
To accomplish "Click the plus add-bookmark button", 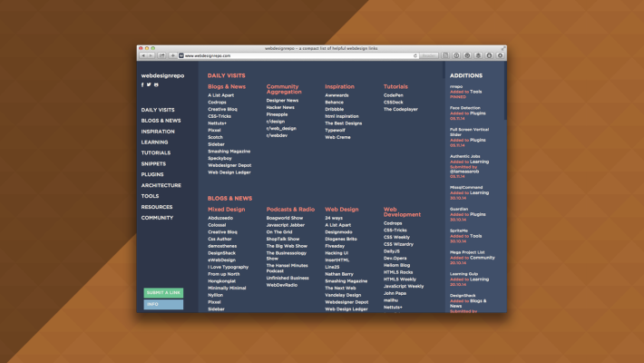I will (173, 55).
